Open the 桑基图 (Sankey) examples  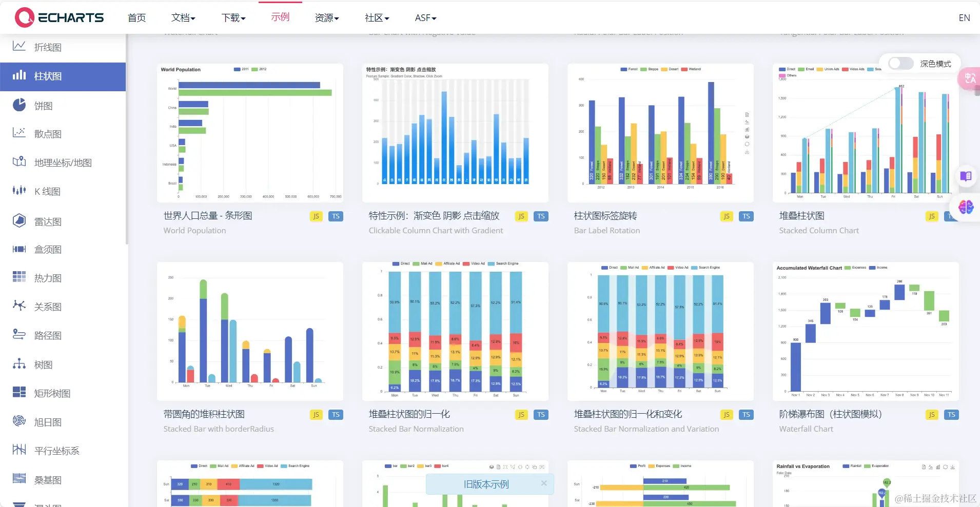pos(47,480)
